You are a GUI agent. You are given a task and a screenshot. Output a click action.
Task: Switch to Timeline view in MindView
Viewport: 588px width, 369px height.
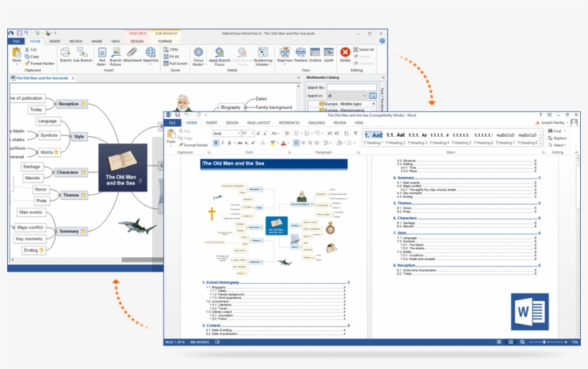[300, 54]
